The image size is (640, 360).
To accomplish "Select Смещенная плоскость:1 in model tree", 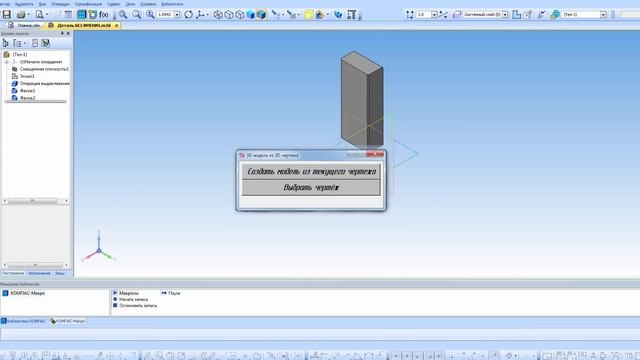I will [41, 69].
